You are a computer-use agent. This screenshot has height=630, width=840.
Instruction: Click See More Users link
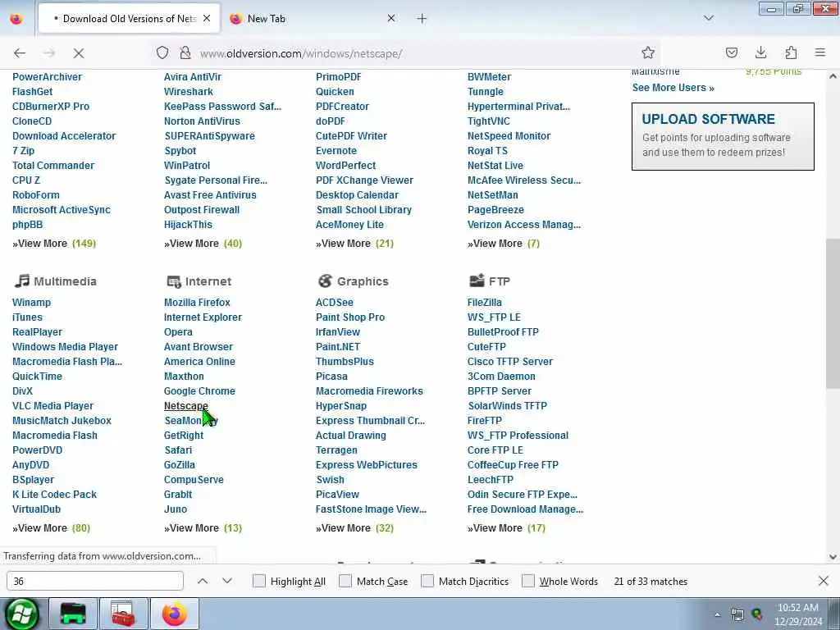tap(673, 87)
